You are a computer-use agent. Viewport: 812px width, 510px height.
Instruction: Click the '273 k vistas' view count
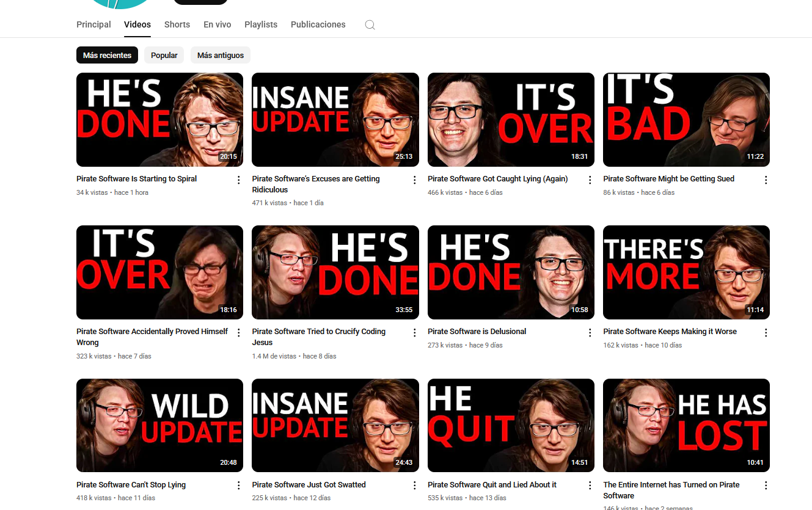coord(445,345)
